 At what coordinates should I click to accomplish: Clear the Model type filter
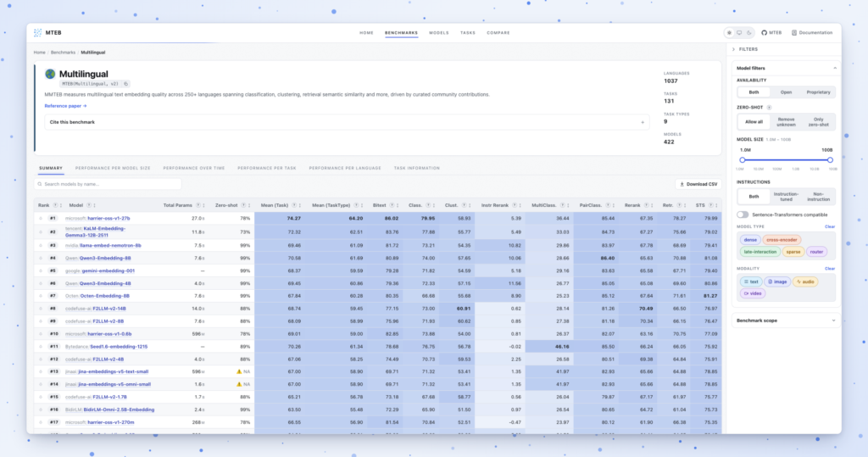[x=830, y=226]
